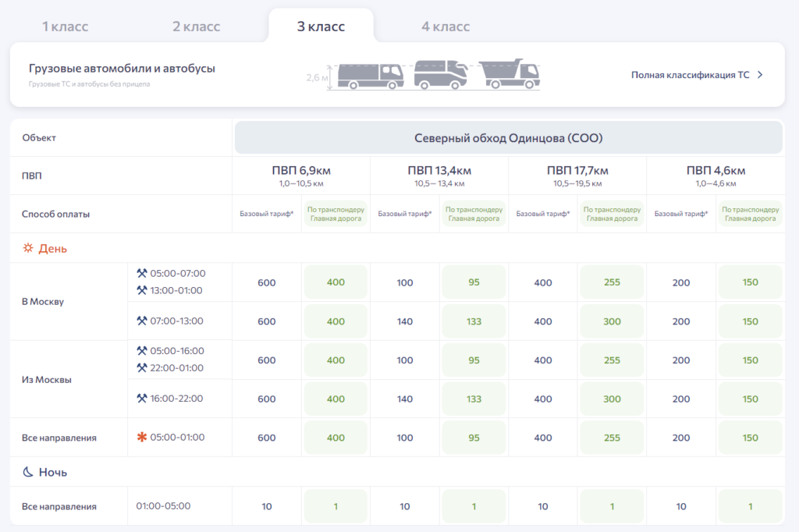Switch to the 1 класс tab
This screenshot has height=532, width=799.
click(65, 27)
